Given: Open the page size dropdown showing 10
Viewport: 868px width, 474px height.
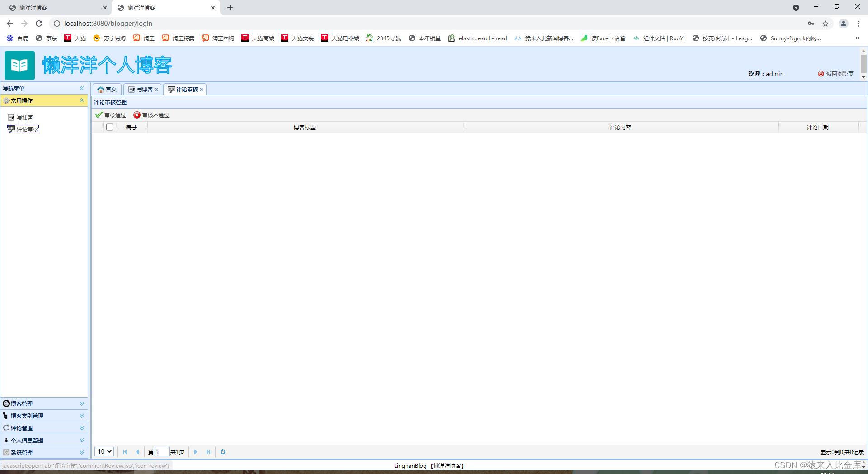Looking at the screenshot, I should coord(104,451).
